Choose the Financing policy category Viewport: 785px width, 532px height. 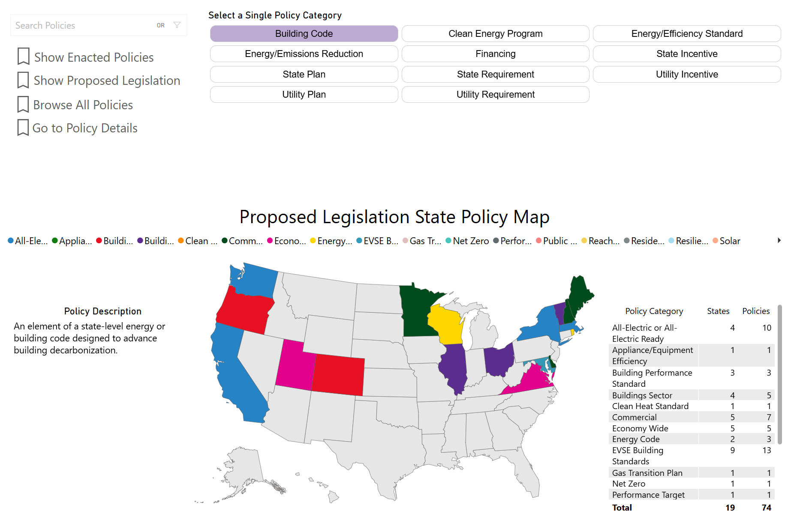click(x=495, y=54)
